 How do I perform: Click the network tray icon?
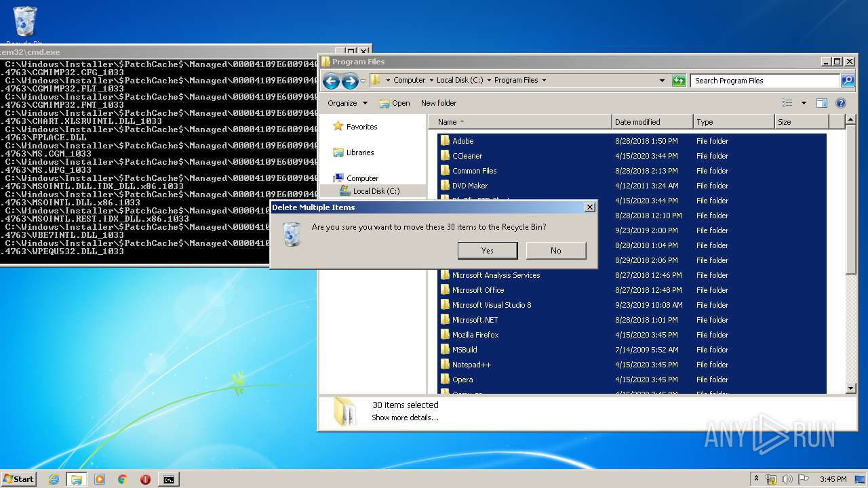771,479
